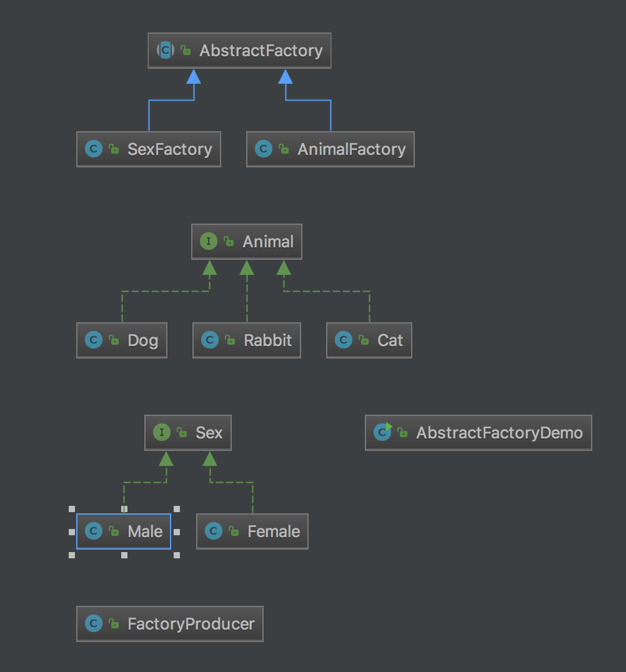Click the public lock icon on AbstractFactory
The width and height of the screenshot is (626, 672).
(186, 50)
